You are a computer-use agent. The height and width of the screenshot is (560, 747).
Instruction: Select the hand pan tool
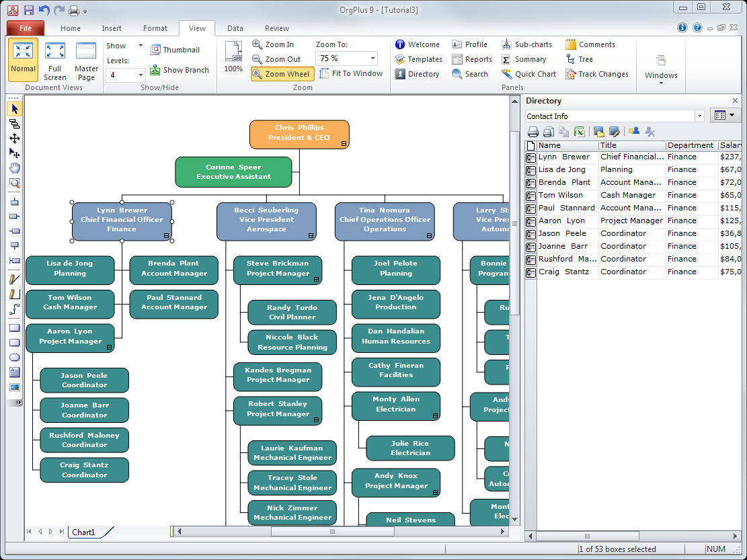[x=14, y=168]
